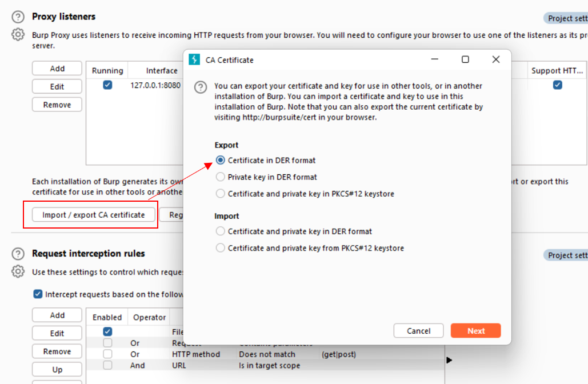The height and width of the screenshot is (384, 588).
Task: Add a new proxy listener
Action: (57, 69)
